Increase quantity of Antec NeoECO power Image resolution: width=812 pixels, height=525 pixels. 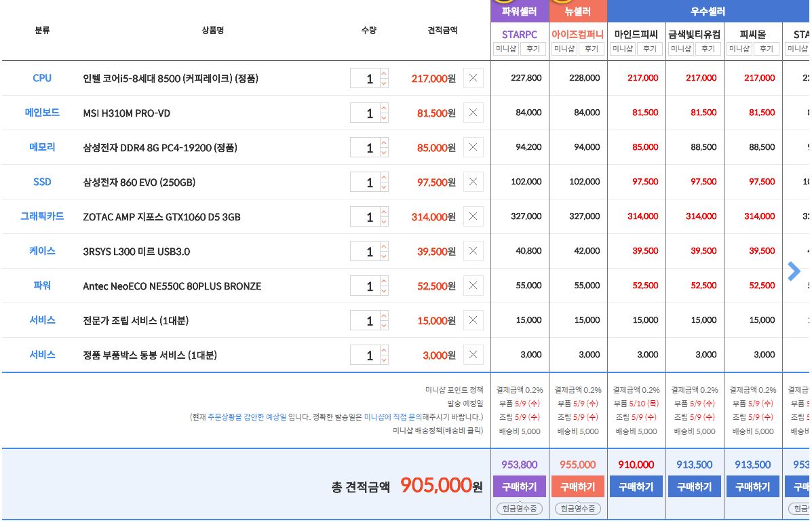384,281
